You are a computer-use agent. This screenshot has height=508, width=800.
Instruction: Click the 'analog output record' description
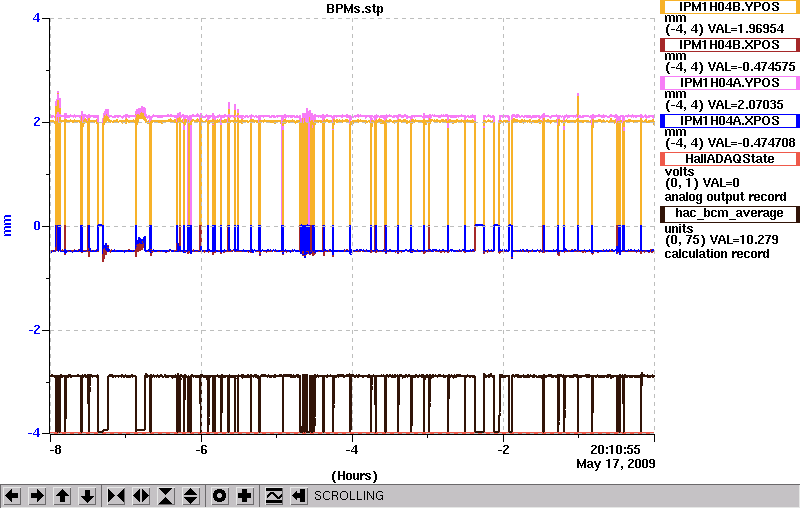pyautogui.click(x=725, y=197)
